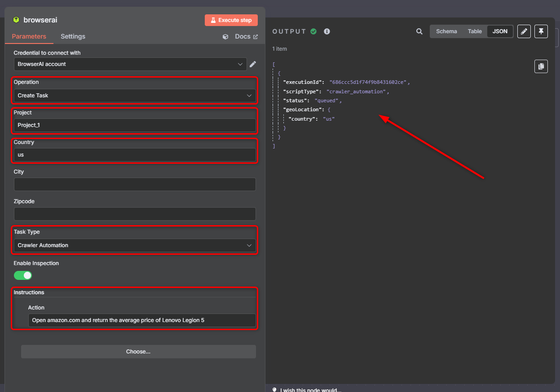Screen dimensions: 560x392
Task: Search the output with magnifier icon
Action: click(x=419, y=31)
